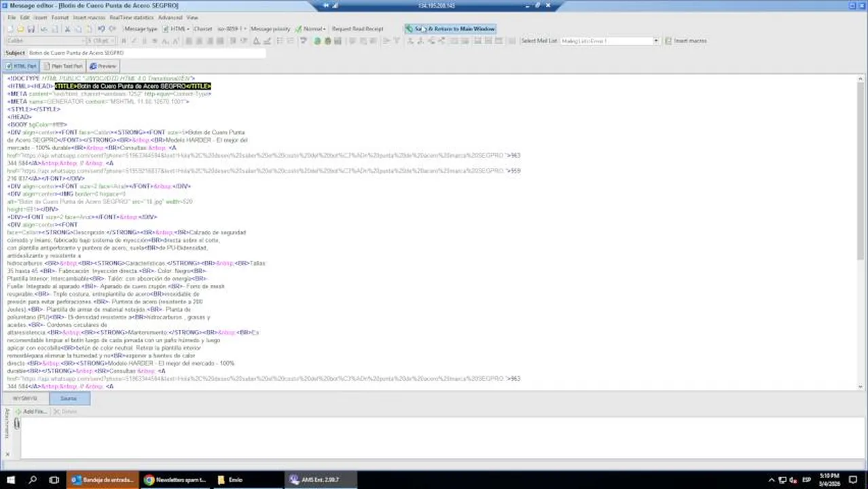Viewport: 868px width, 489px height.
Task: Open the File menu
Action: click(x=12, y=18)
